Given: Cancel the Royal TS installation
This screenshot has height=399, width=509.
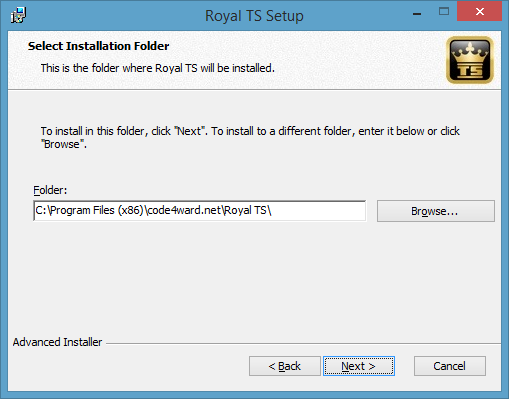Looking at the screenshot, I should pyautogui.click(x=450, y=366).
